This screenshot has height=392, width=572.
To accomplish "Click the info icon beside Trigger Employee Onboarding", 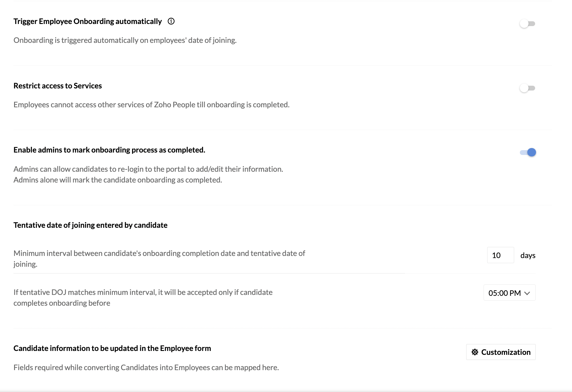I will coord(171,21).
